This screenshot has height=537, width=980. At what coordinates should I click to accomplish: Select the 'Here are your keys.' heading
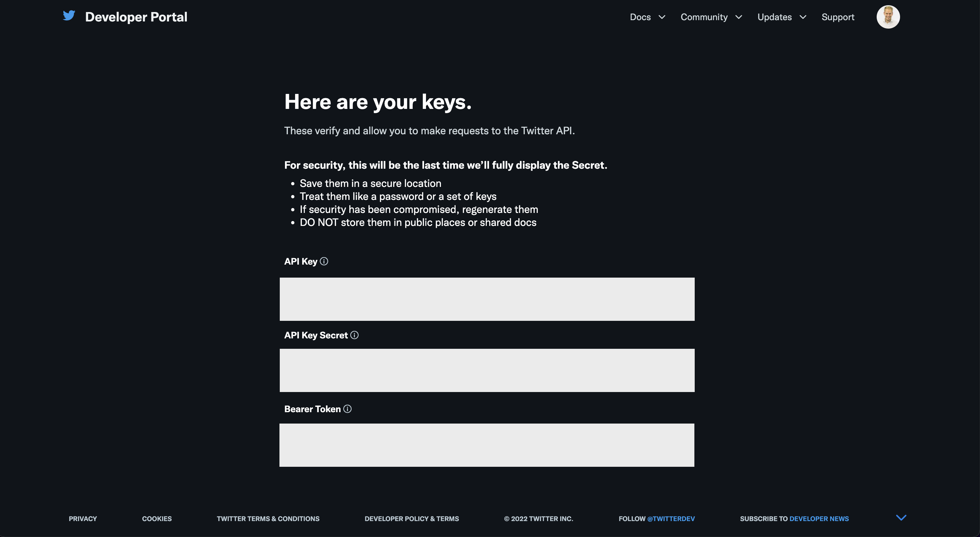coord(378,102)
